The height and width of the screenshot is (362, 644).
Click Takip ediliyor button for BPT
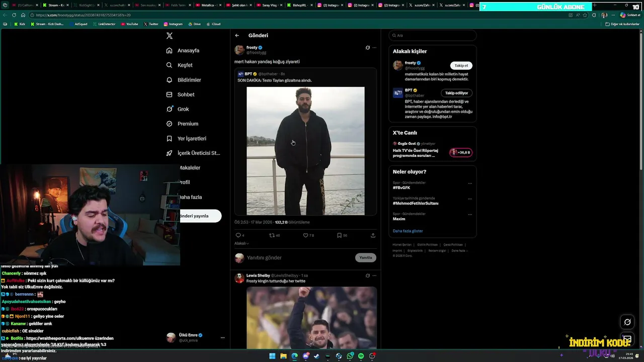(457, 93)
